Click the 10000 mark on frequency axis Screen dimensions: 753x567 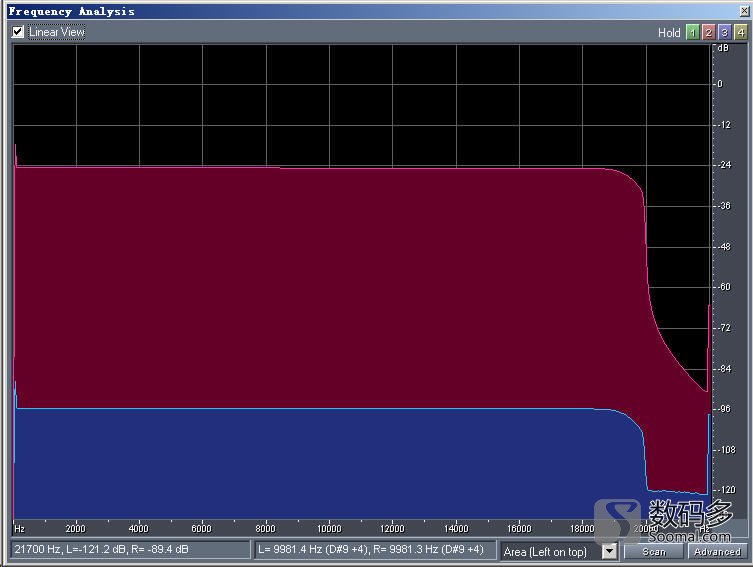[x=329, y=528]
